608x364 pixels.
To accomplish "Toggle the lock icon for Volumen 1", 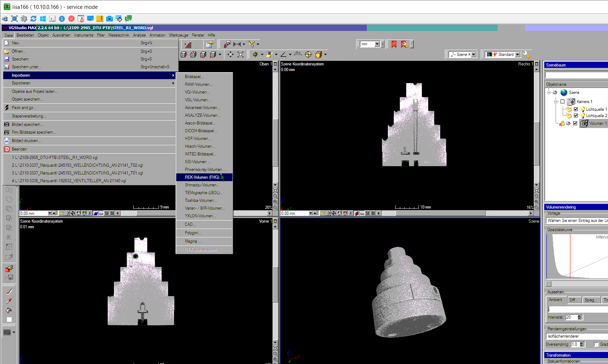I will [562, 123].
